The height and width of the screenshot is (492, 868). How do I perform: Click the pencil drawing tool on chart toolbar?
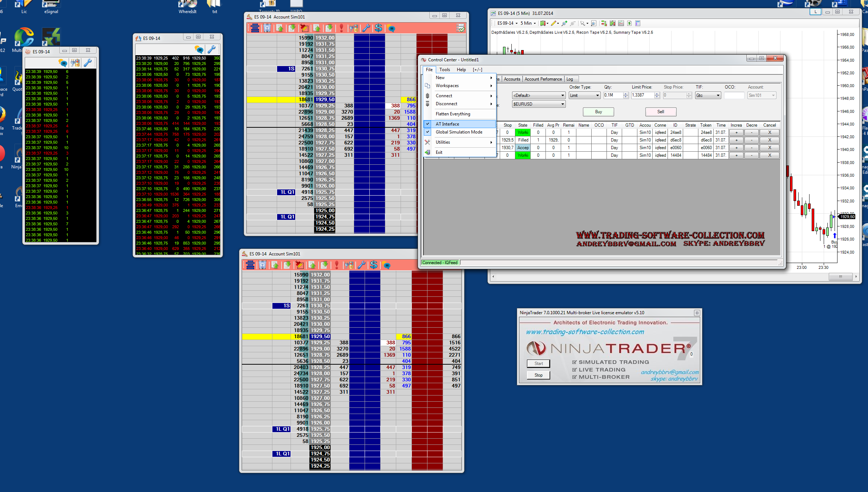pyautogui.click(x=553, y=23)
